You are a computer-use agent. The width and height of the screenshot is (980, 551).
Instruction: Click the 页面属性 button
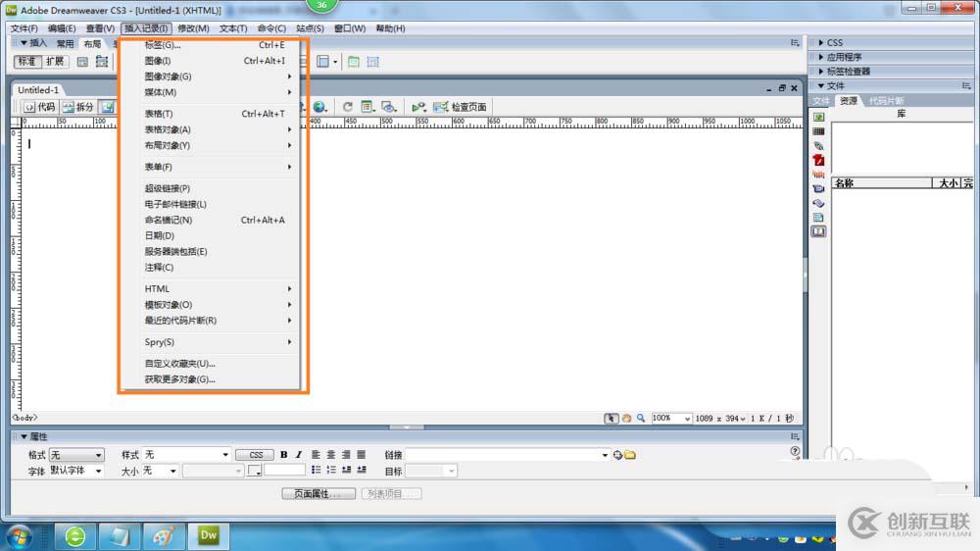tap(318, 494)
